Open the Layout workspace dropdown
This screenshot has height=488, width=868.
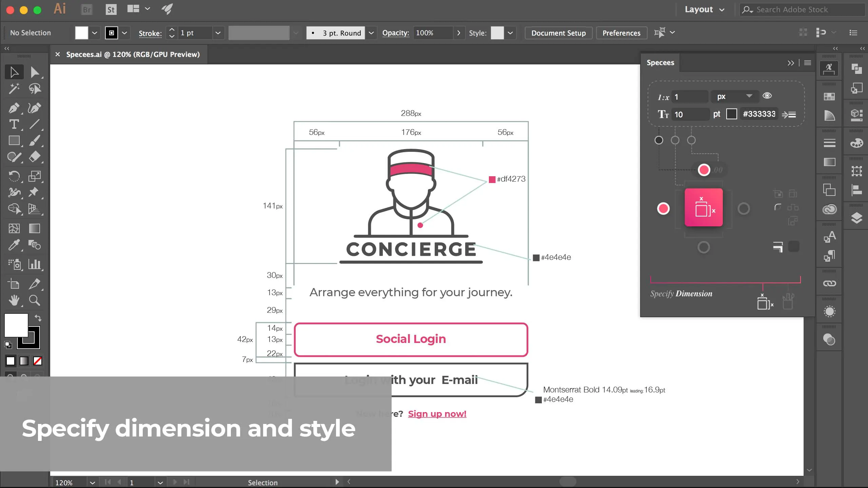click(705, 9)
